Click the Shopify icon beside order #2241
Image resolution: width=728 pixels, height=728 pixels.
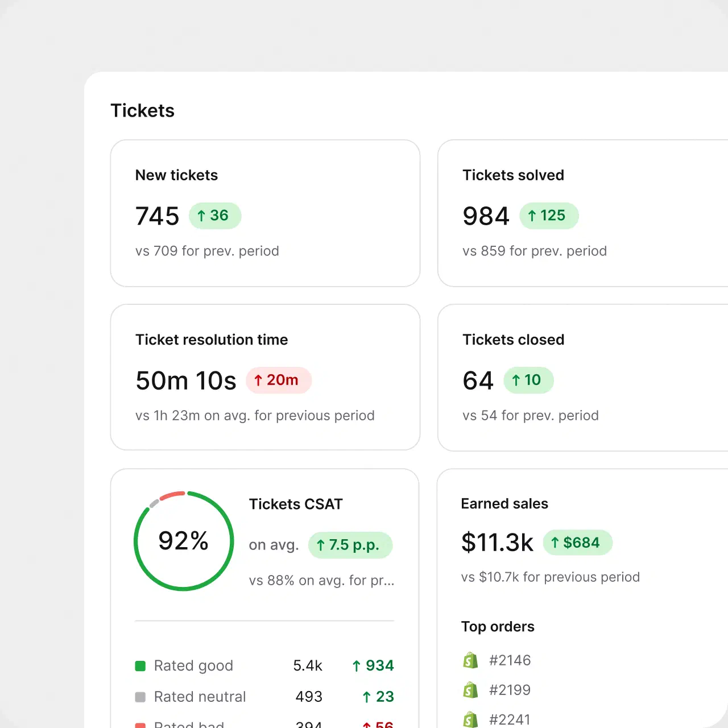pyautogui.click(x=470, y=719)
